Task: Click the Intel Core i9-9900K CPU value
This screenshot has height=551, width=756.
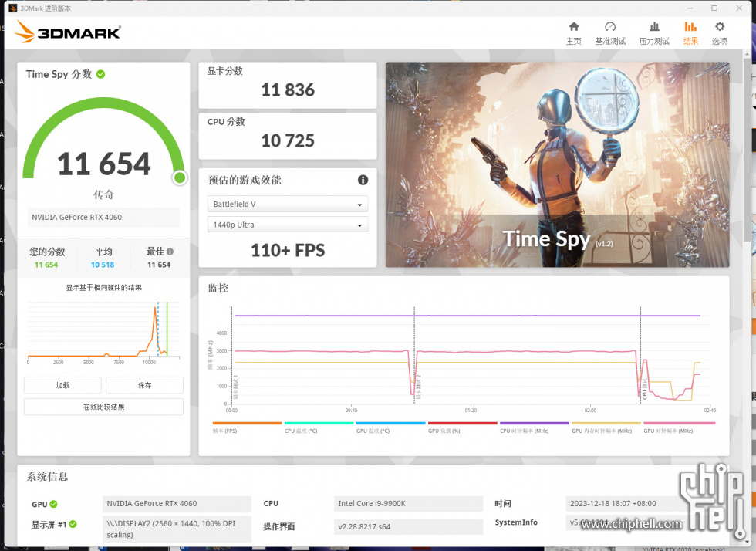Action: click(408, 504)
